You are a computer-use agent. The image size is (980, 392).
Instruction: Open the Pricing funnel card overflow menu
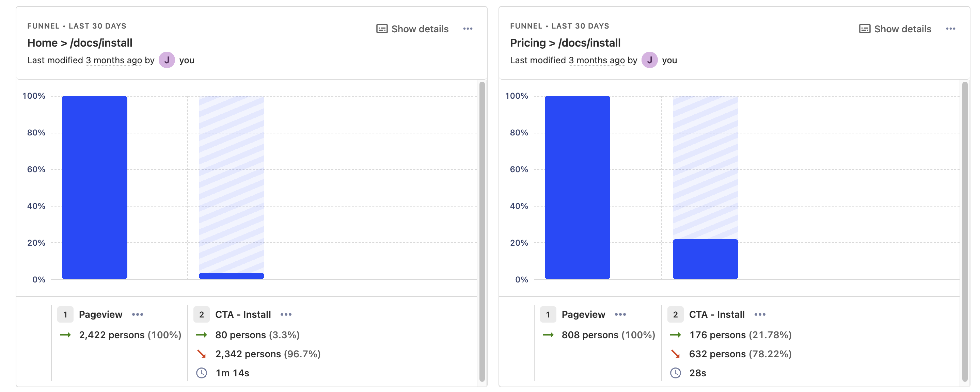(x=951, y=29)
